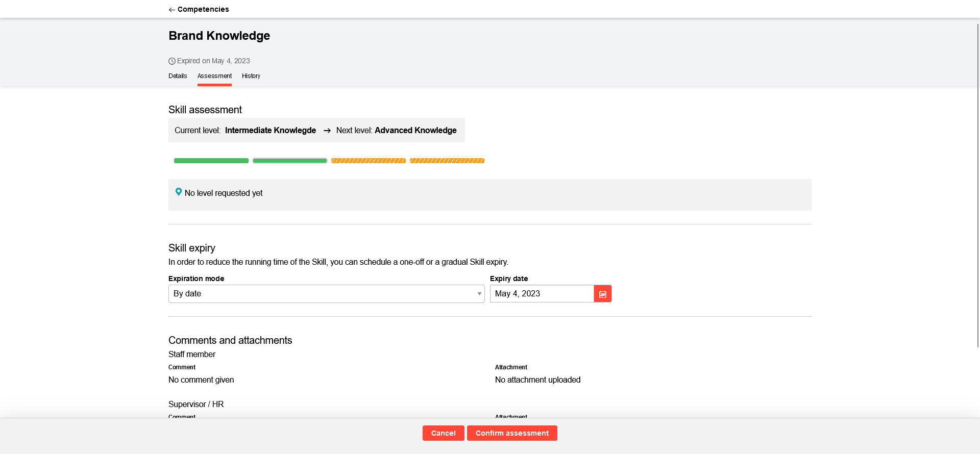The width and height of the screenshot is (980, 454).
Task: Choose the fourth striped orange level segment
Action: [x=447, y=161]
